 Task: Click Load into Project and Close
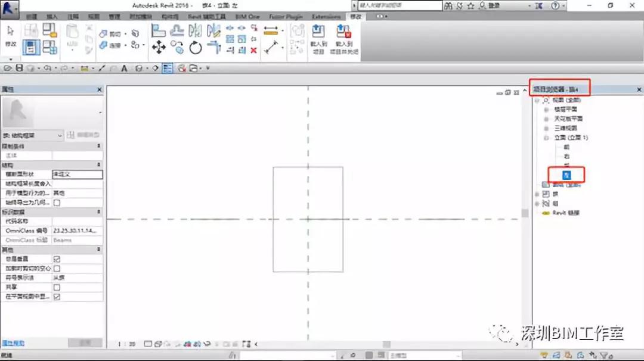coord(344,39)
